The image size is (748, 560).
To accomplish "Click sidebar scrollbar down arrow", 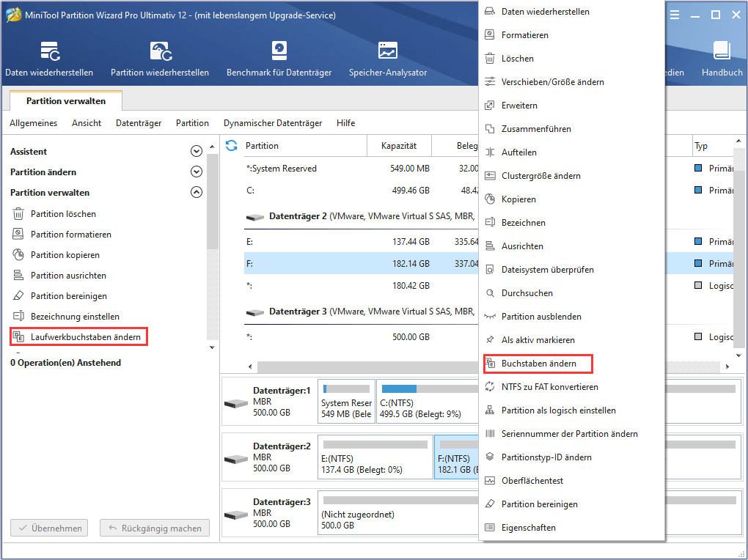I will tap(212, 347).
